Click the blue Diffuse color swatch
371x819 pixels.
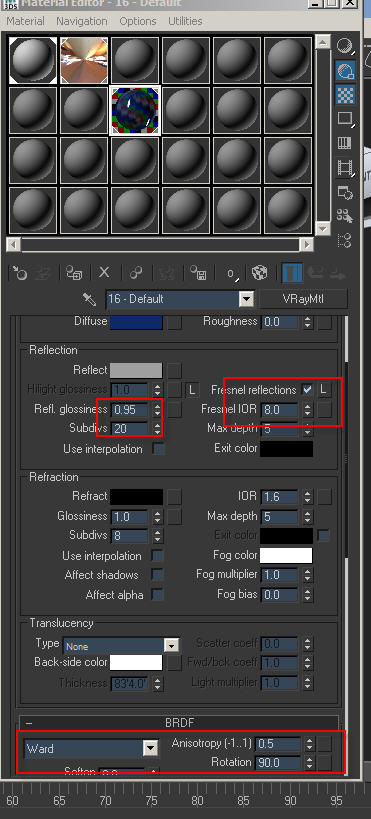(136, 322)
